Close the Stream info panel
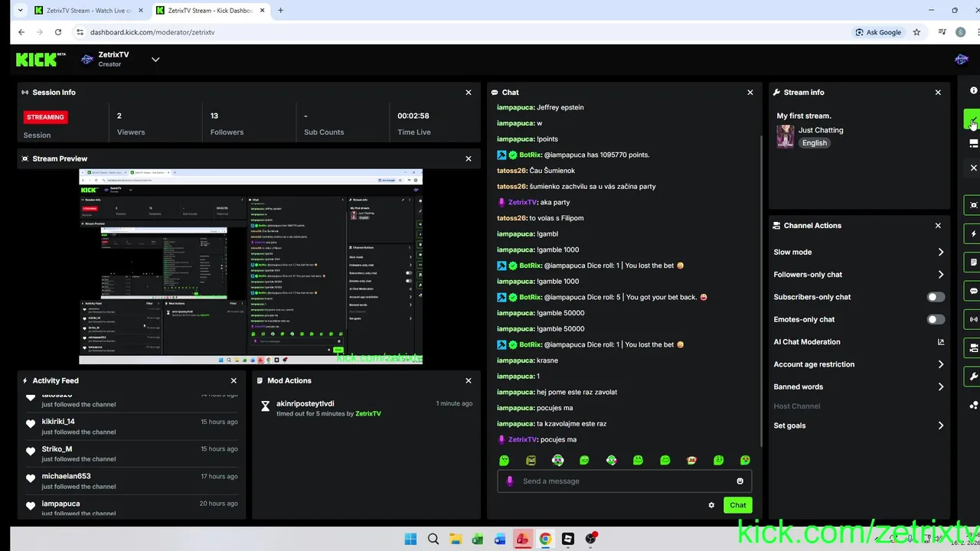The height and width of the screenshot is (551, 980). tap(938, 93)
